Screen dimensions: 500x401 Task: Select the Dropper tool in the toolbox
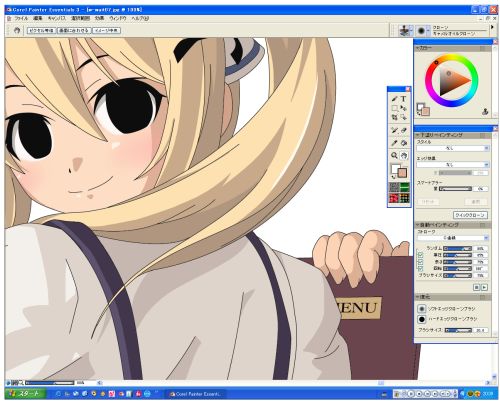pos(395,143)
